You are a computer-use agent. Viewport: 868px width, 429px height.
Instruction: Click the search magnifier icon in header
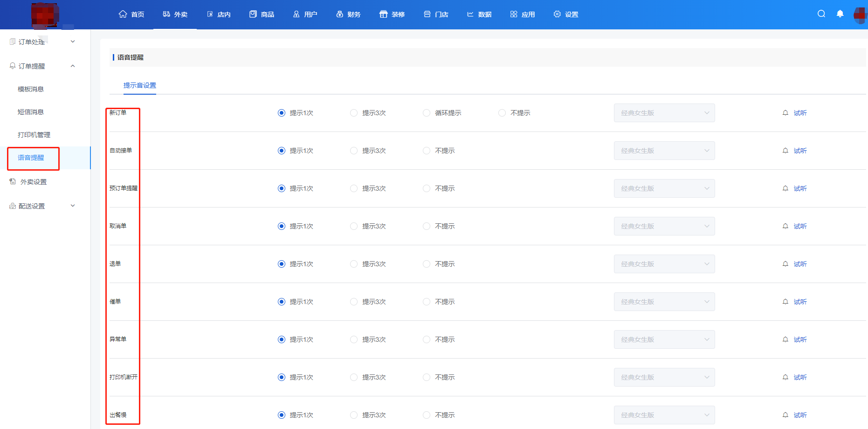821,14
